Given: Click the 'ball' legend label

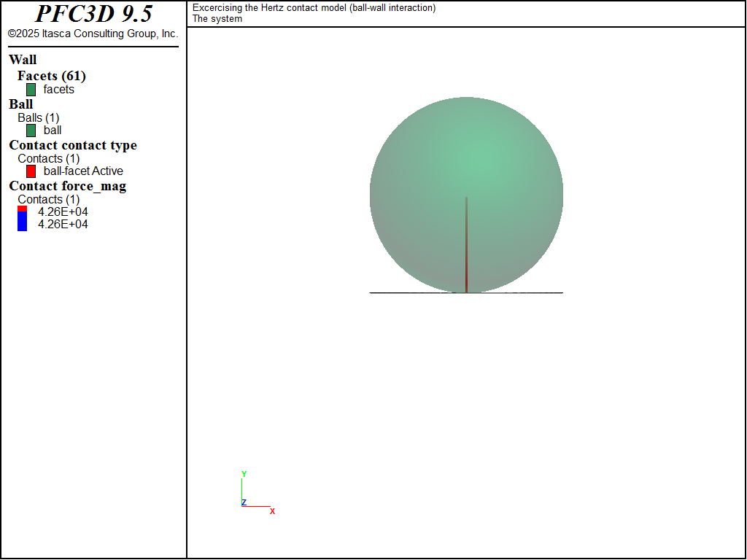Looking at the screenshot, I should (x=53, y=131).
